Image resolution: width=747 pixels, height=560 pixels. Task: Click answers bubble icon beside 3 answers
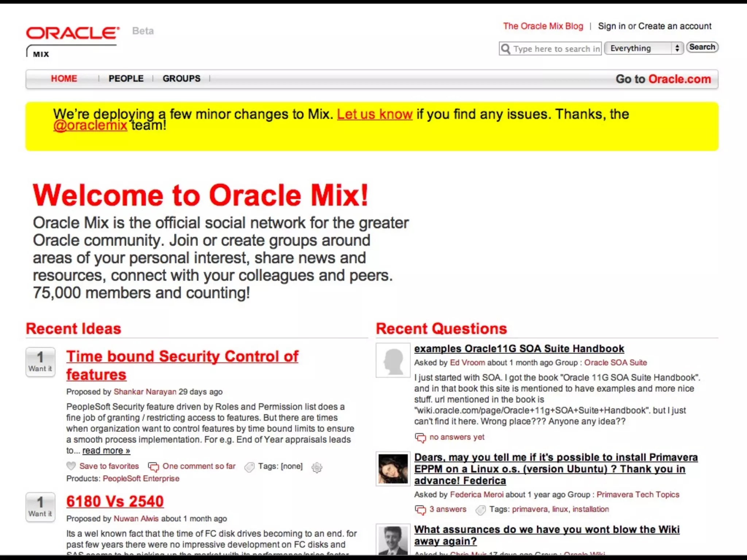pyautogui.click(x=420, y=510)
